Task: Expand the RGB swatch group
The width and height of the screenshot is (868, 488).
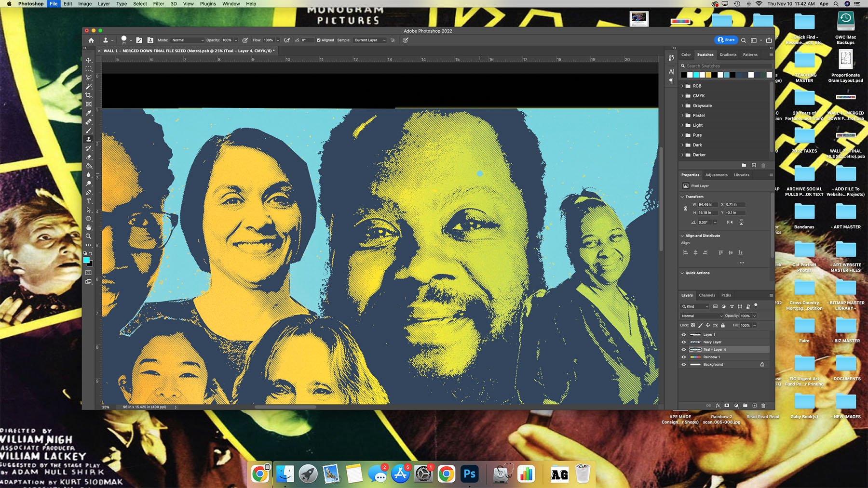Action: 682,86
